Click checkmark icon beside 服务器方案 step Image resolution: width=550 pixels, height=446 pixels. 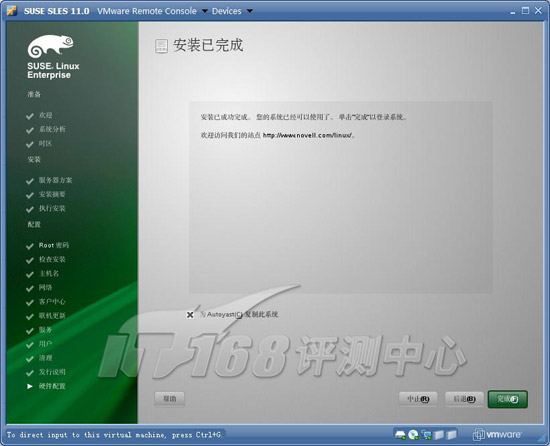[30, 181]
